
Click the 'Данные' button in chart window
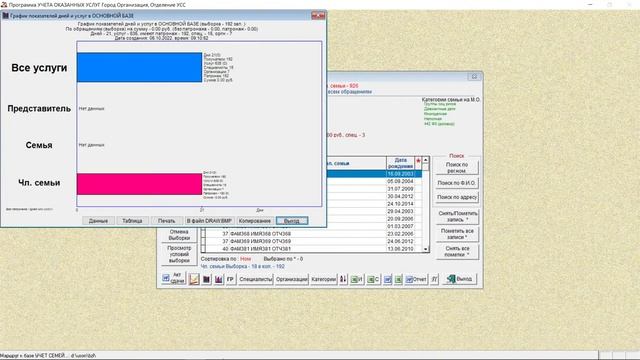[98, 221]
